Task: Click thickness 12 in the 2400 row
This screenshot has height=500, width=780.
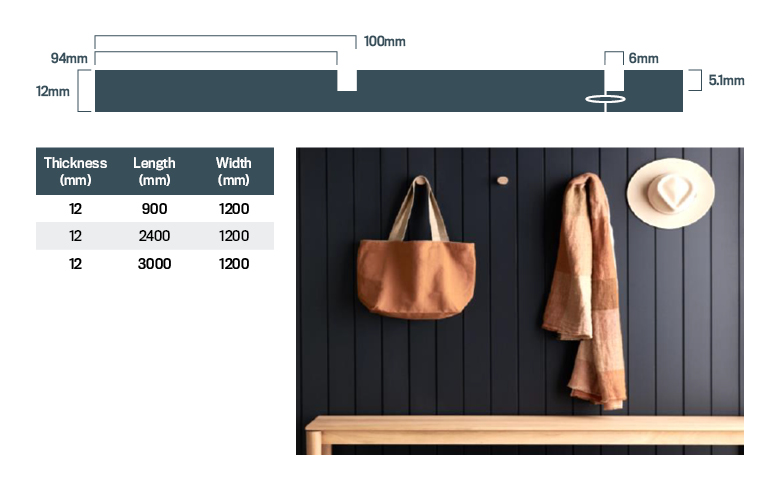Action: pyautogui.click(x=76, y=236)
